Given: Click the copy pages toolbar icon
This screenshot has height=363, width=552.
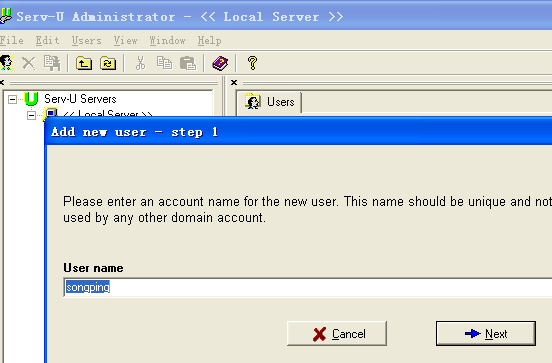Looking at the screenshot, I should point(164,63).
